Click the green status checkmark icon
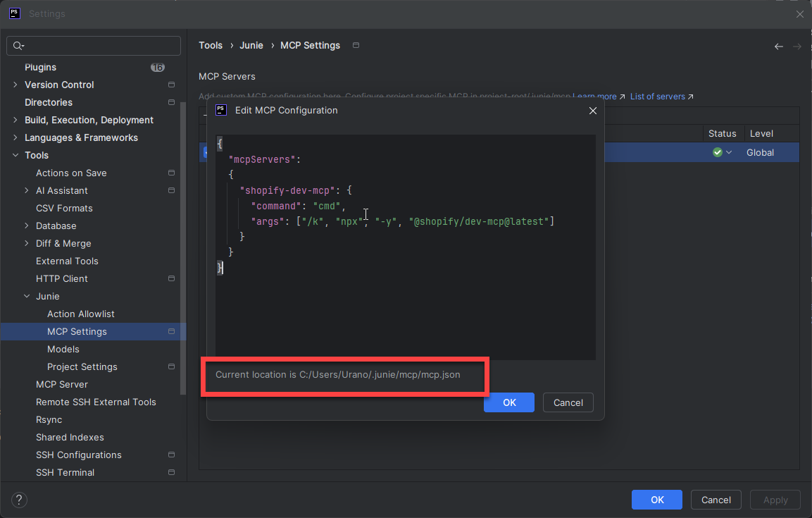 point(717,152)
